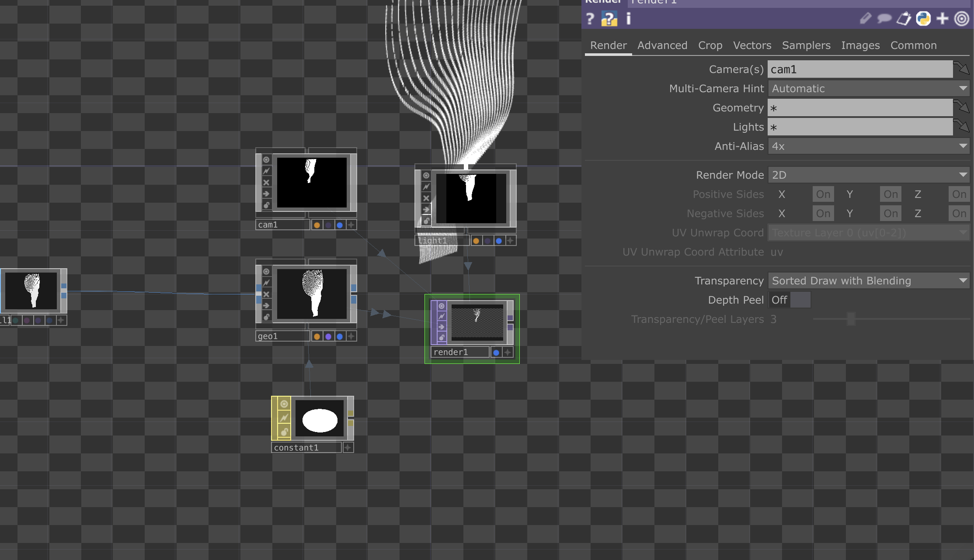Click the arrow selector next to Camera(s) field
Screen dimensions: 974x560
point(961,69)
